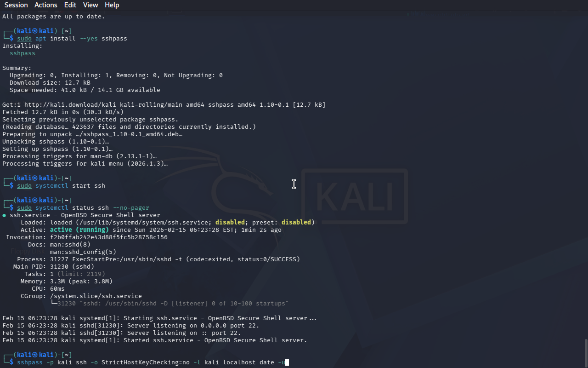Image resolution: width=588 pixels, height=368 pixels.
Task: Click the ㉿ symbol in the last prompt
Action: pos(35,355)
